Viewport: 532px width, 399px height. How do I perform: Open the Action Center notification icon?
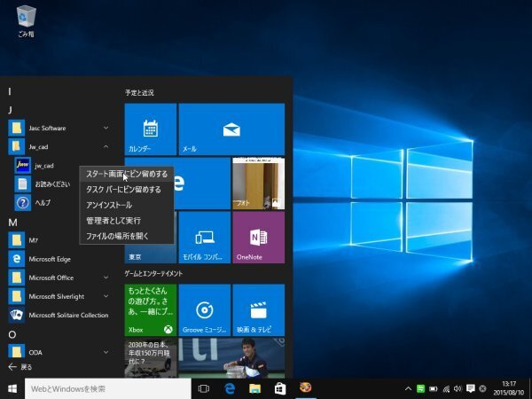[x=470, y=389]
